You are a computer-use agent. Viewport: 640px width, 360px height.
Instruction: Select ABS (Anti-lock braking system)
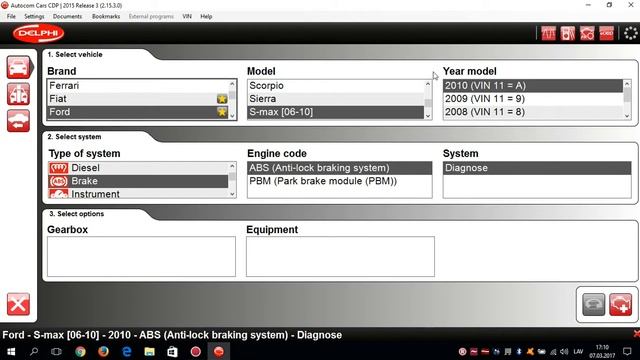click(340, 168)
